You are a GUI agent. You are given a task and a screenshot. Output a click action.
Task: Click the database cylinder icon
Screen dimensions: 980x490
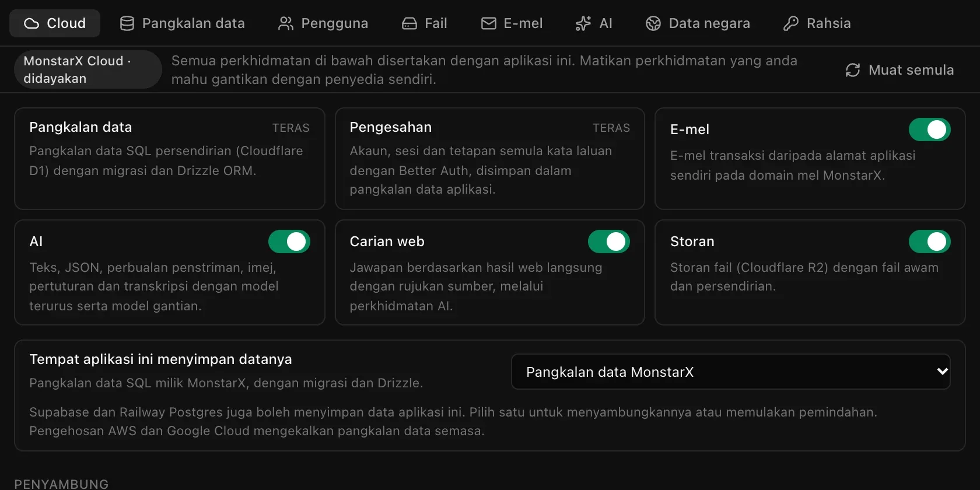(x=127, y=23)
